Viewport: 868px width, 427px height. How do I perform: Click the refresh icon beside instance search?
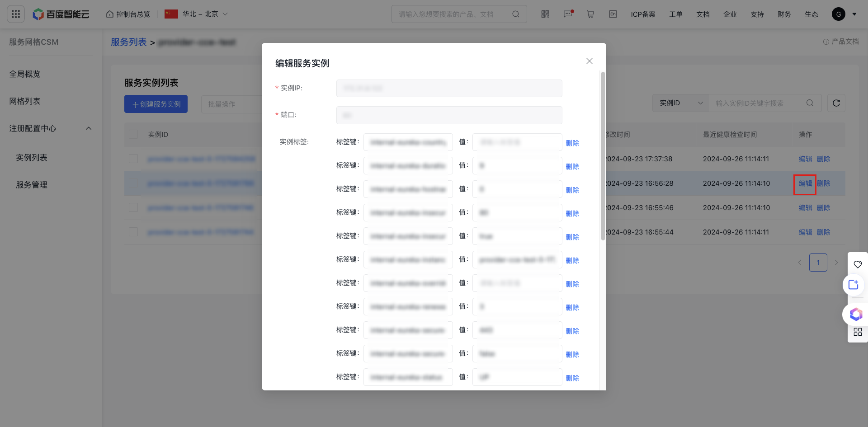click(x=836, y=103)
